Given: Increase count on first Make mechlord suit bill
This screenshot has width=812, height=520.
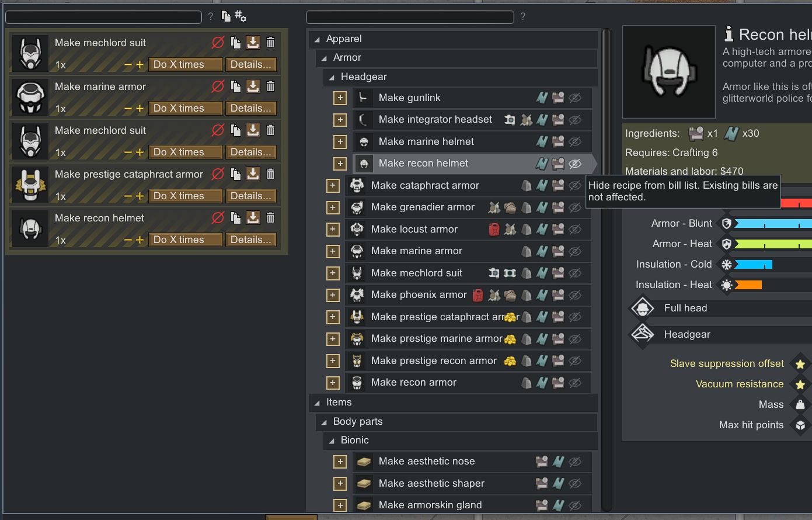Looking at the screenshot, I should click(140, 65).
